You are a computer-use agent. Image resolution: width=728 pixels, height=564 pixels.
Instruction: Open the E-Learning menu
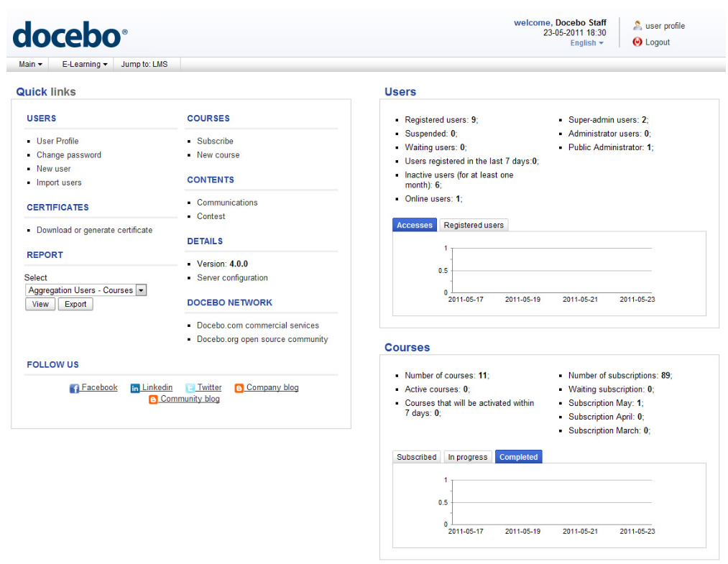pyautogui.click(x=85, y=64)
